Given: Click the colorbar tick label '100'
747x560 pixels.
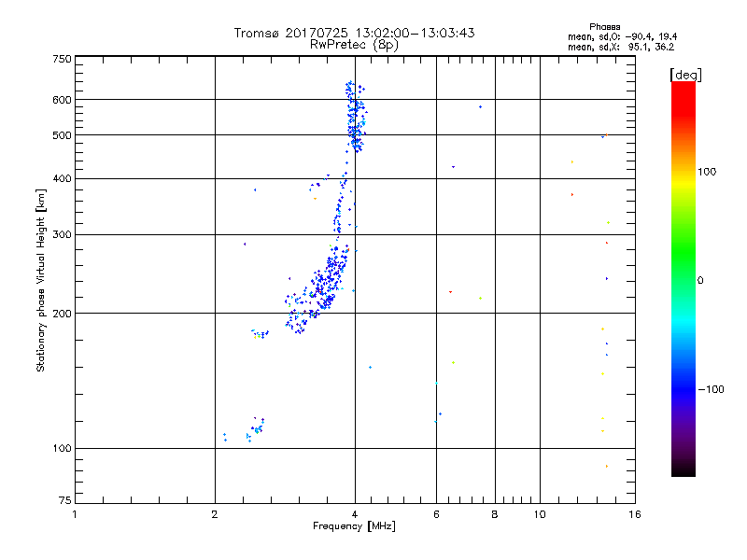Looking at the screenshot, I should (x=707, y=172).
